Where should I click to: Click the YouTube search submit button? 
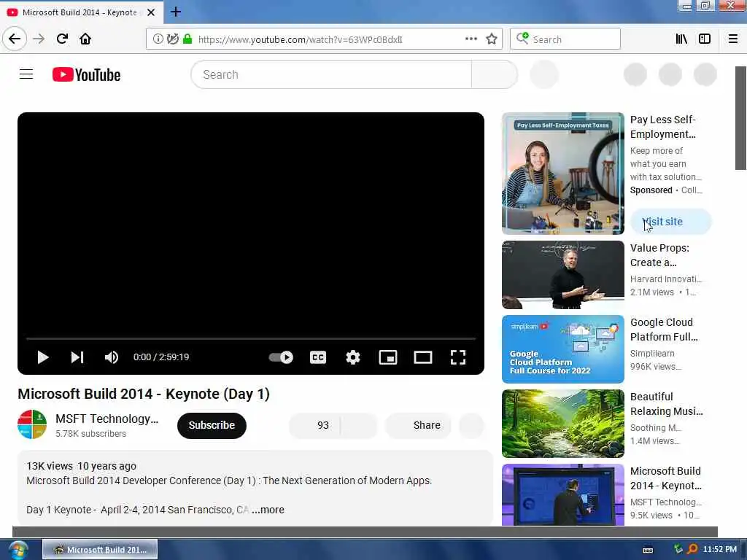click(x=494, y=75)
